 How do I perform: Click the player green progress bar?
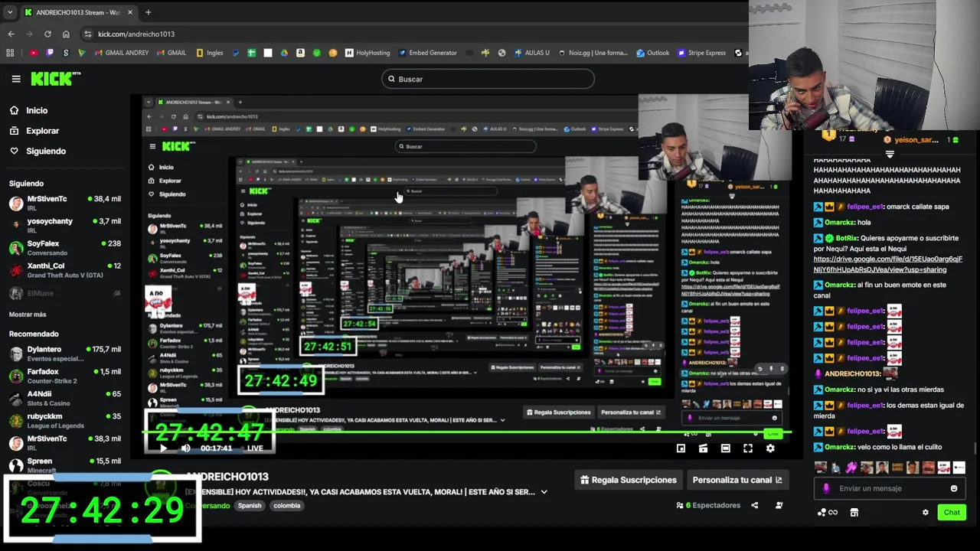(x=467, y=433)
